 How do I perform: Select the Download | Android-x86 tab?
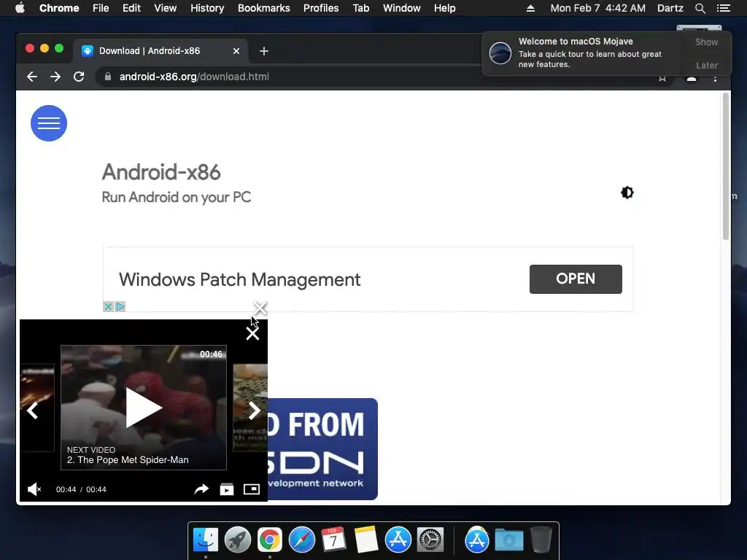coord(160,51)
